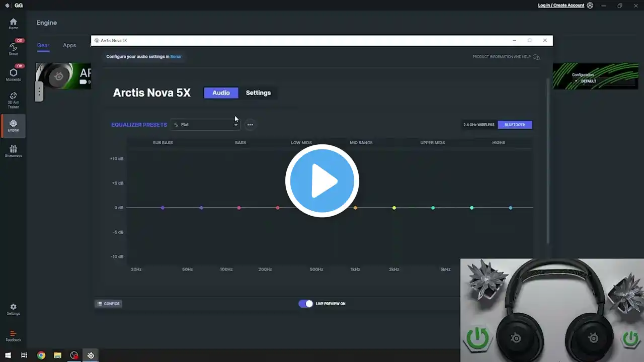
Task: Launch 3D Aim Trainer from sidebar
Action: tap(13, 100)
